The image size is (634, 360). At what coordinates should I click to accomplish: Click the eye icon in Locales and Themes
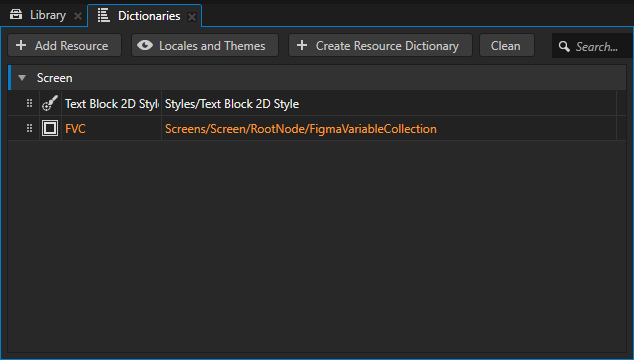(145, 45)
